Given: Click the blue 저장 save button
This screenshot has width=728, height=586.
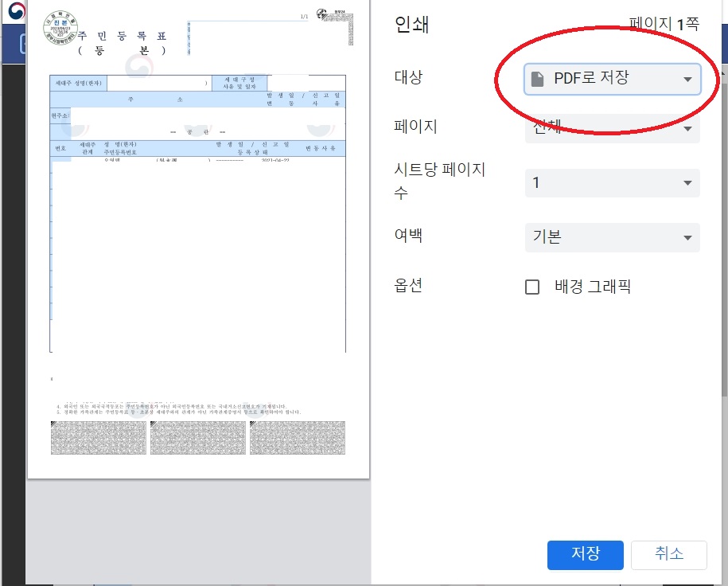Looking at the screenshot, I should 586,555.
